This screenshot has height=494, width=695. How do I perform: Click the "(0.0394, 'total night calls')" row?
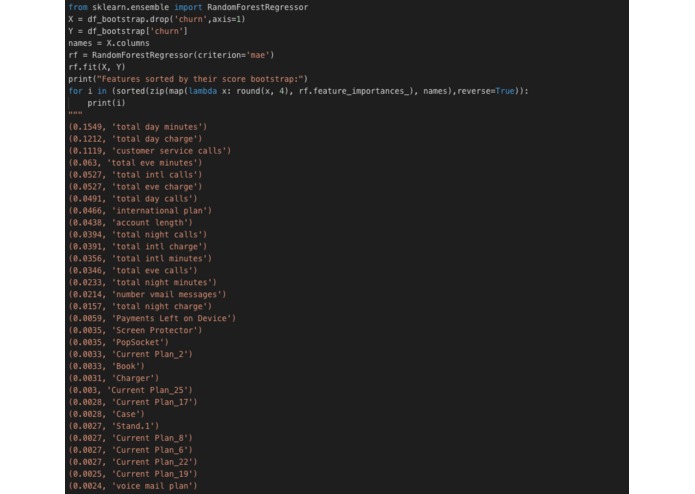(x=137, y=234)
